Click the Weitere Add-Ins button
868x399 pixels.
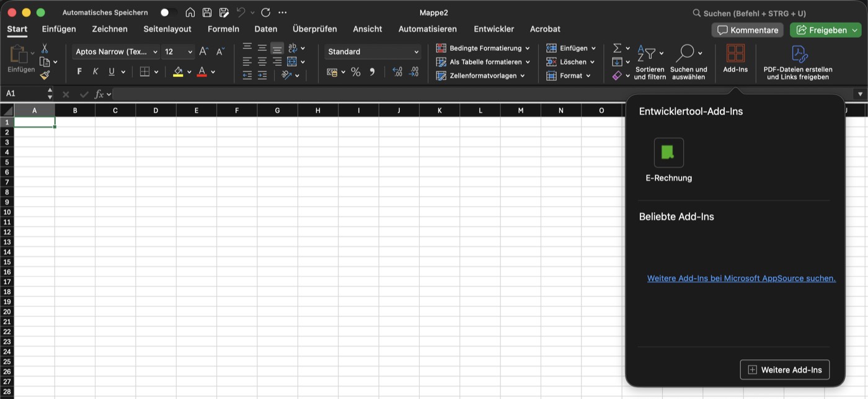click(x=785, y=370)
